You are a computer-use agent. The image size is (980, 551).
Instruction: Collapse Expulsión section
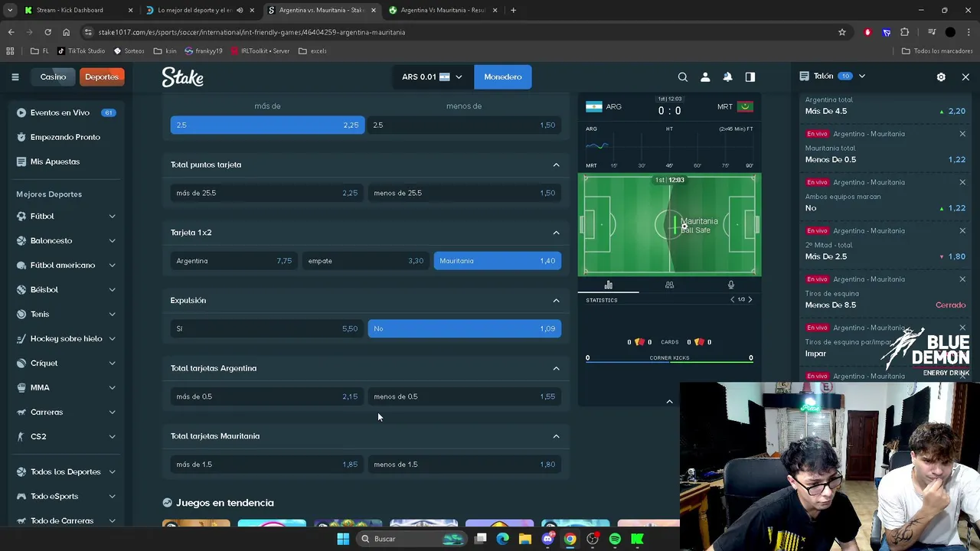557,300
